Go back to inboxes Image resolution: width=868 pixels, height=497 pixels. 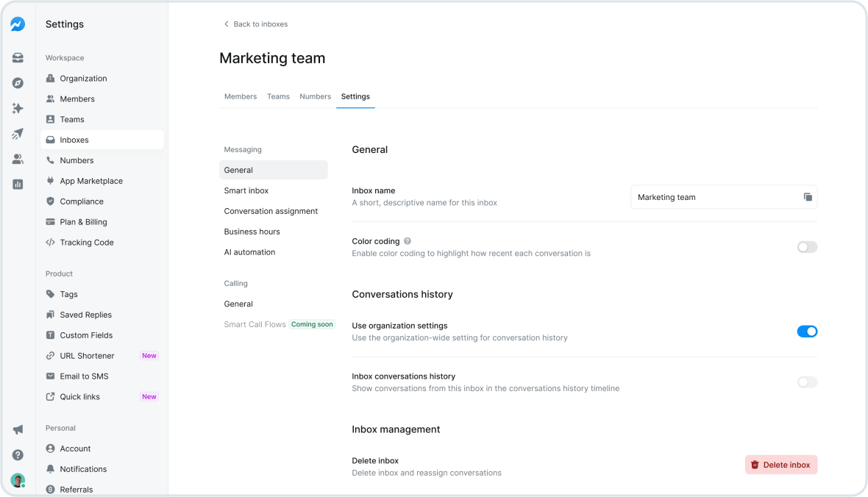[255, 24]
